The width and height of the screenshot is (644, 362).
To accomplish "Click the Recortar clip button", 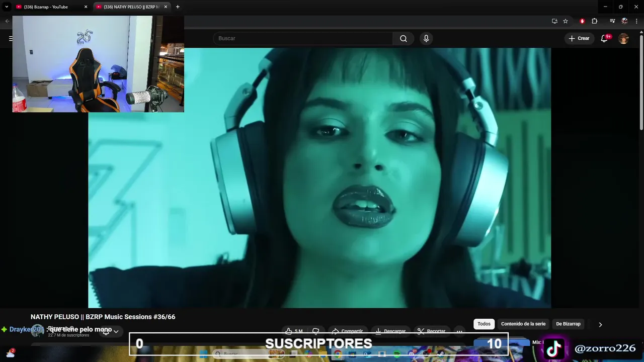I will [432, 331].
